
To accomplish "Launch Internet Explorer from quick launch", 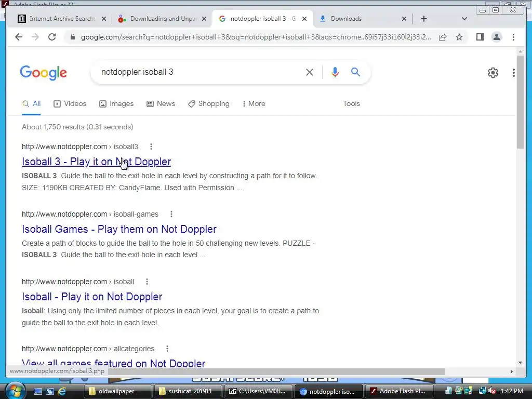I will pos(62,391).
